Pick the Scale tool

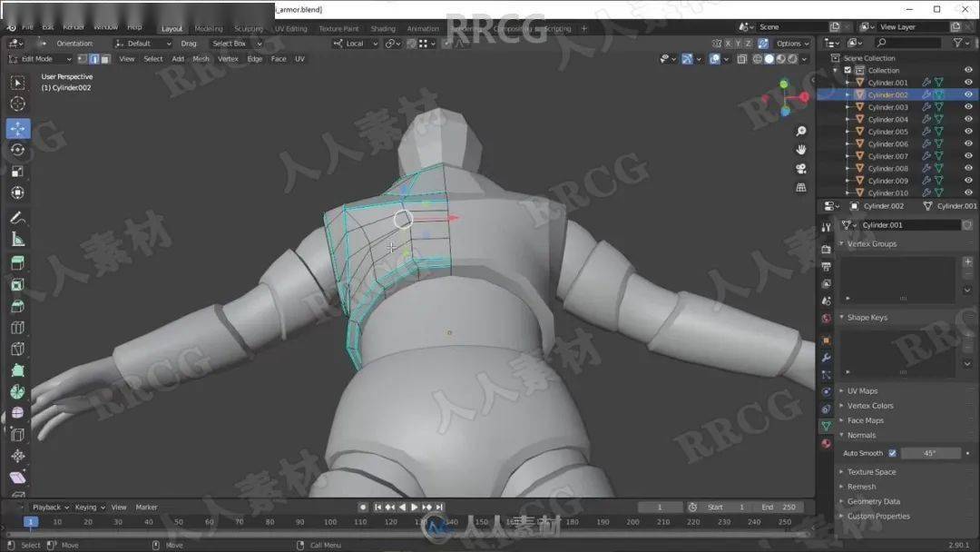pyautogui.click(x=17, y=172)
